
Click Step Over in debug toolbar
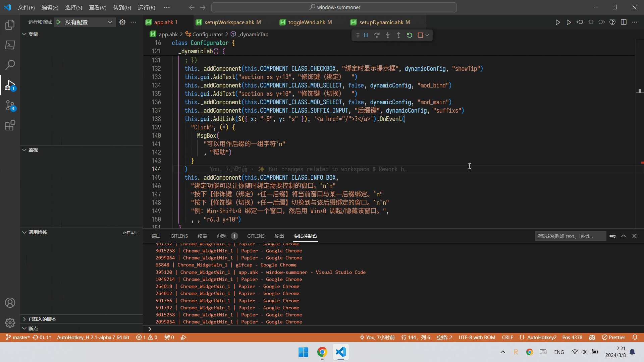click(377, 35)
